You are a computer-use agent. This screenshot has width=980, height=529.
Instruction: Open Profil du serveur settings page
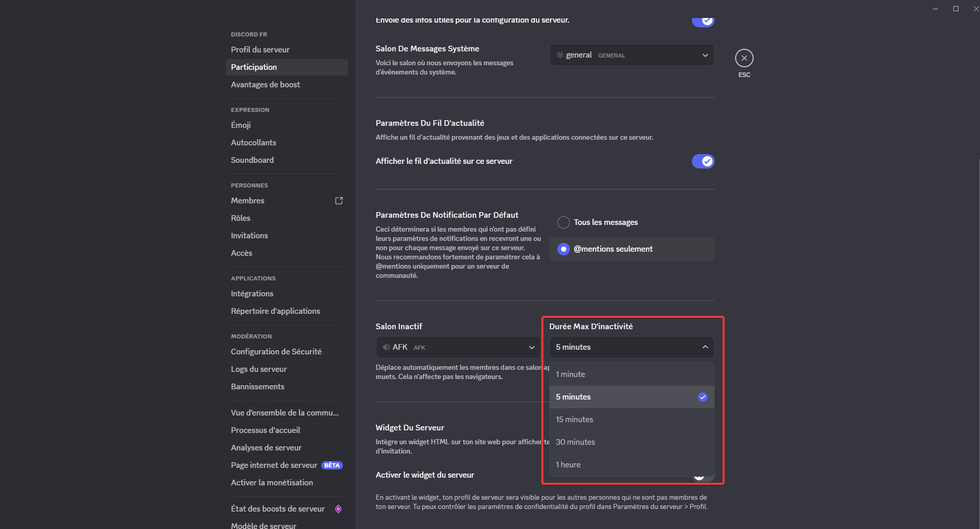click(260, 50)
